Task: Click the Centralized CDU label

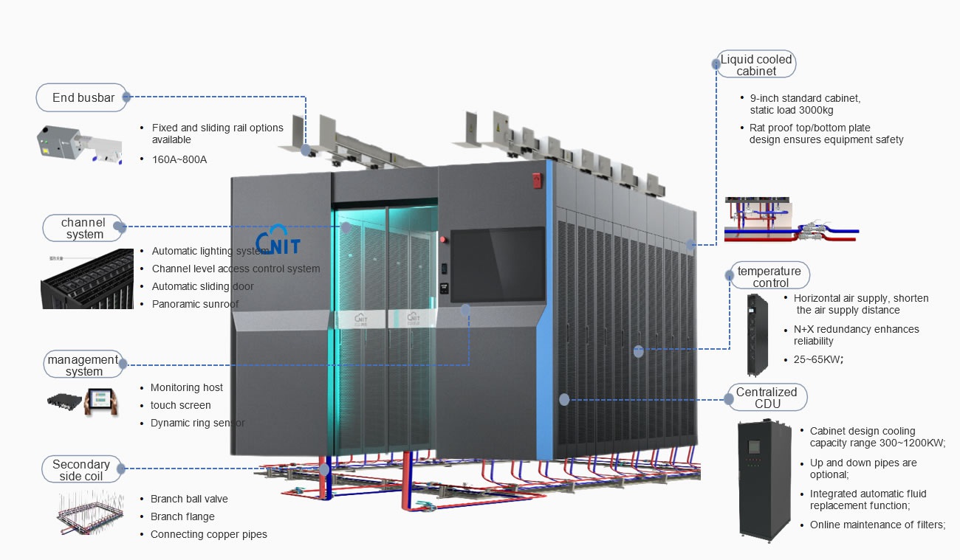Action: (x=767, y=398)
